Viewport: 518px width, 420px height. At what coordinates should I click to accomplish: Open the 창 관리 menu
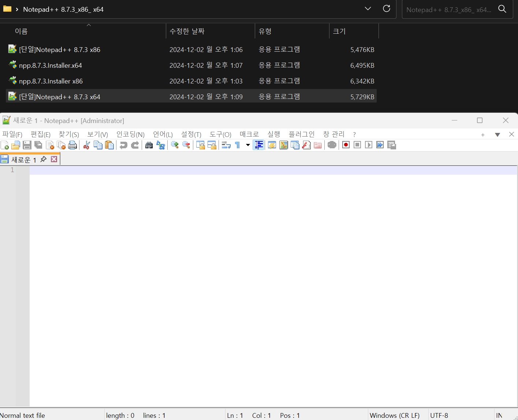tap(334, 134)
